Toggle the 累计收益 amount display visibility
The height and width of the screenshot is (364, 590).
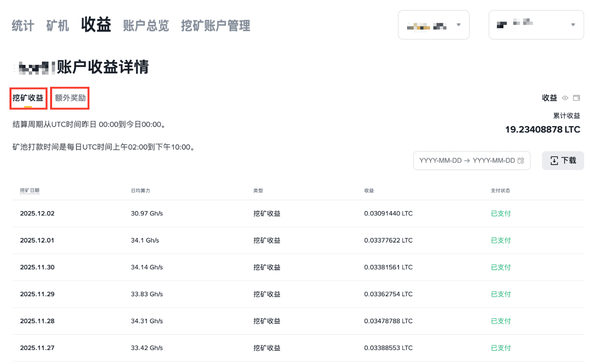pyautogui.click(x=565, y=98)
